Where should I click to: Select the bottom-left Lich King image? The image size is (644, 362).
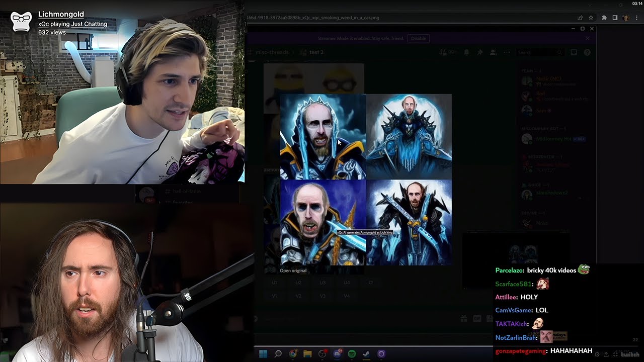click(x=323, y=223)
